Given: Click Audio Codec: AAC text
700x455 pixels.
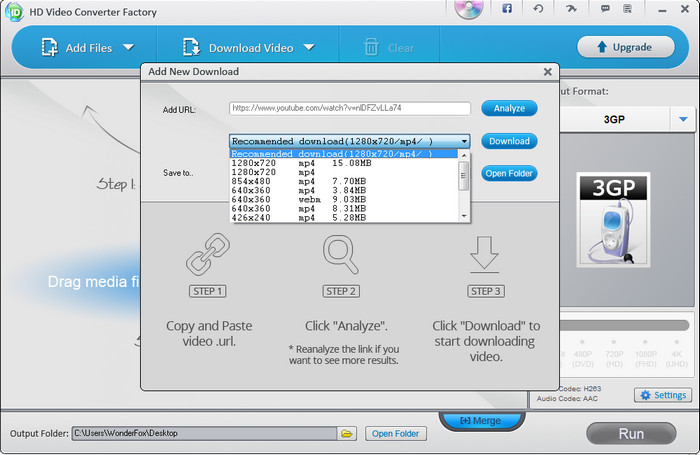Looking at the screenshot, I should coord(567,399).
